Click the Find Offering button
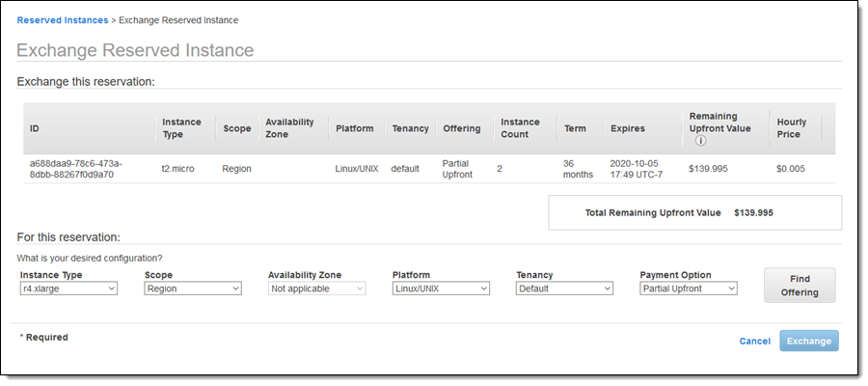The image size is (868, 386). coord(800,286)
